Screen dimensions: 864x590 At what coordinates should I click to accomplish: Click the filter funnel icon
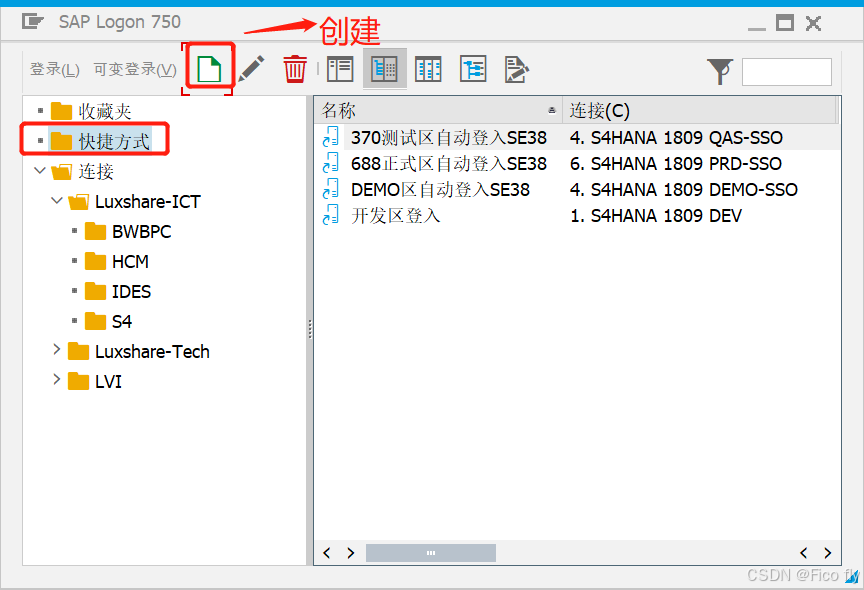coord(721,71)
